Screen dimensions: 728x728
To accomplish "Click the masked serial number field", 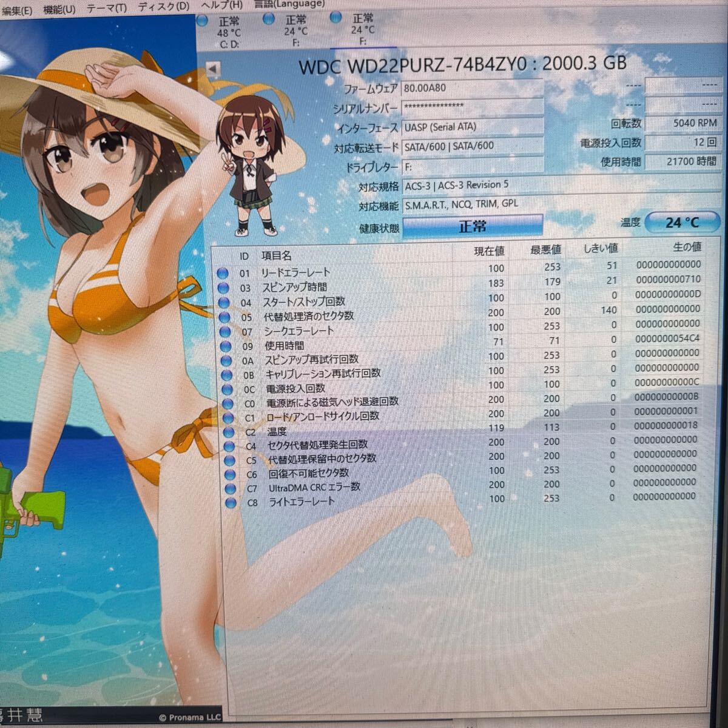I will click(x=472, y=107).
